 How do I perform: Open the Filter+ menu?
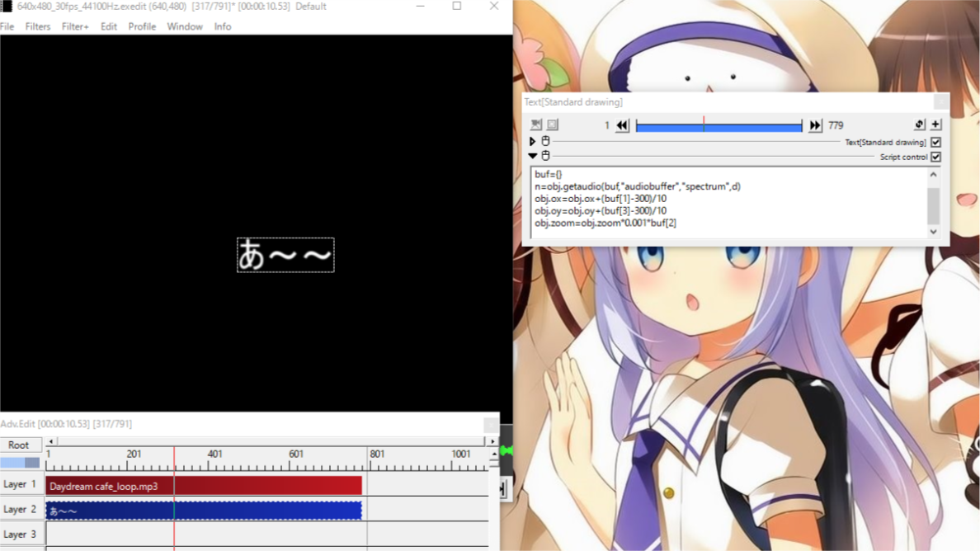75,26
